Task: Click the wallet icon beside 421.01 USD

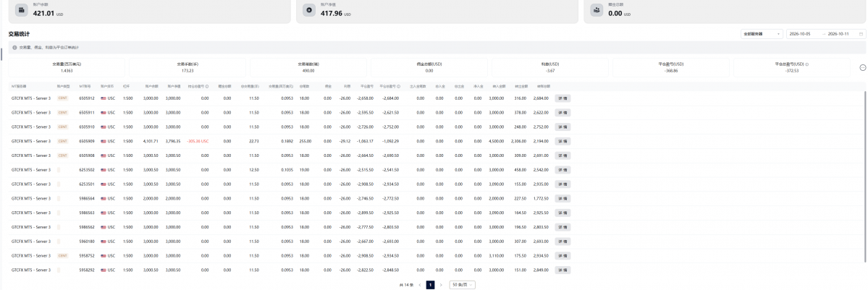Action: (21, 10)
